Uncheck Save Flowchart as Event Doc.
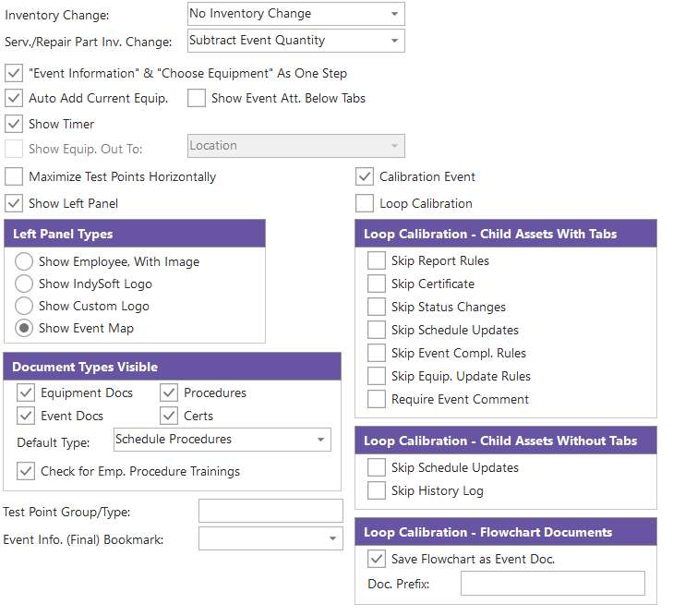The width and height of the screenshot is (673, 616). (x=377, y=559)
